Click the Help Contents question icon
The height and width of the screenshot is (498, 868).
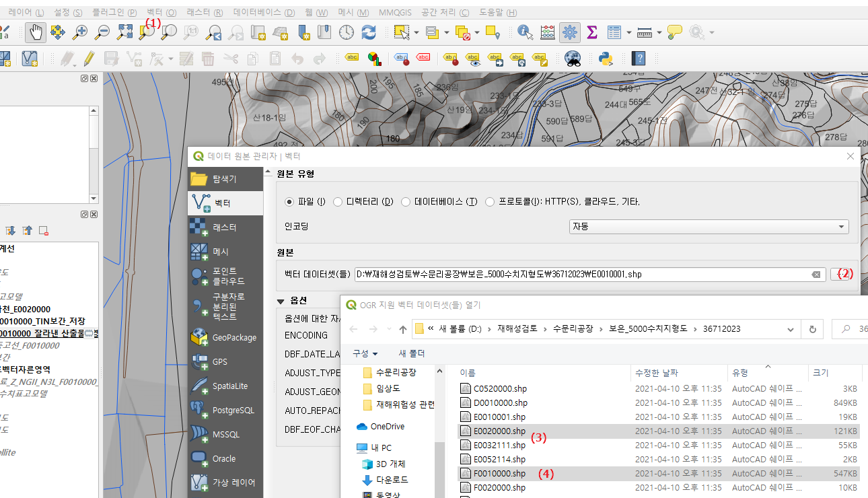[639, 58]
